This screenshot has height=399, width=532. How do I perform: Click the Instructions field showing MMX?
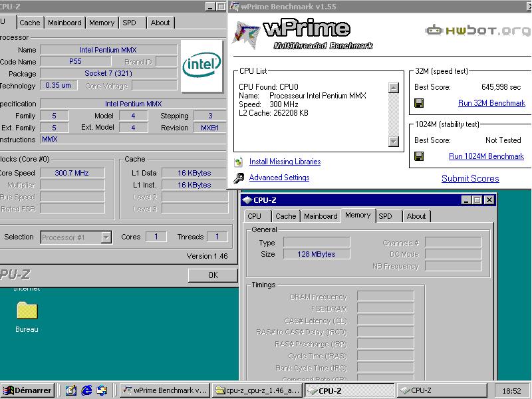133,139
